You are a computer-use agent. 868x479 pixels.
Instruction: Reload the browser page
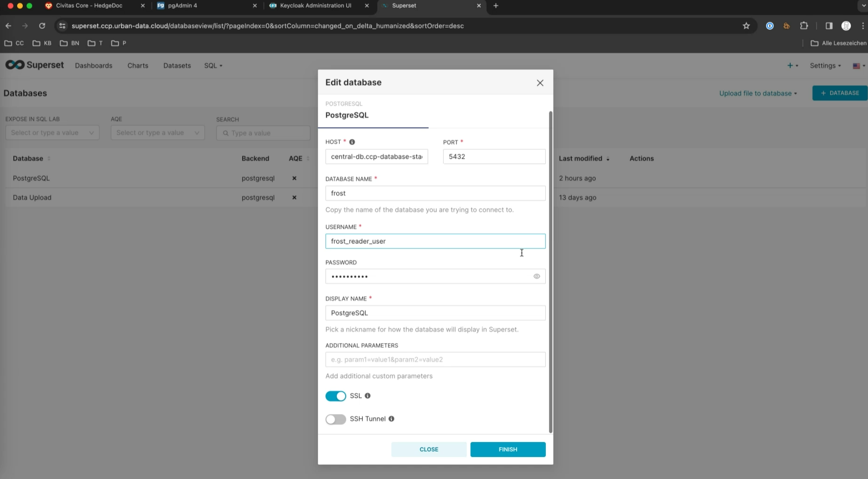click(x=42, y=26)
